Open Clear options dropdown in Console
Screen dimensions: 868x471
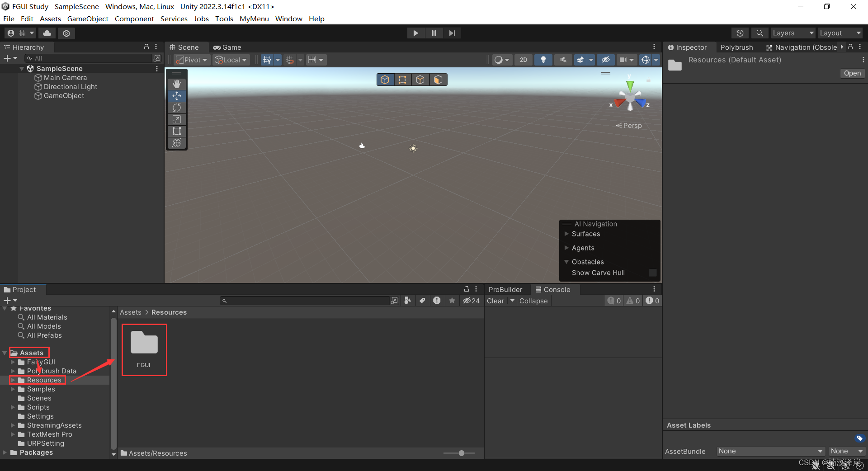[x=512, y=301]
